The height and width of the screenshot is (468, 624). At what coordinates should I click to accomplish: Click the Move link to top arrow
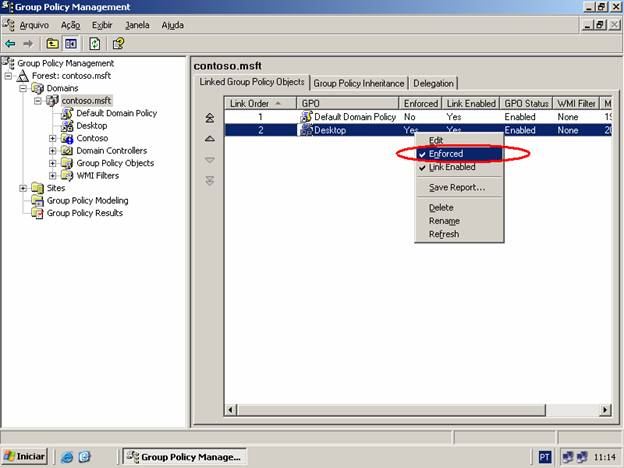click(x=210, y=118)
